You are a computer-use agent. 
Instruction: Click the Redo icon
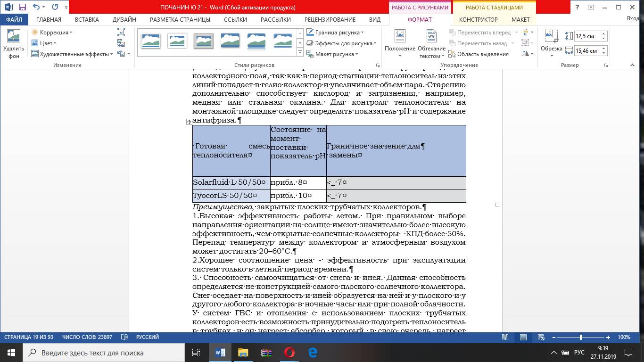55,7
